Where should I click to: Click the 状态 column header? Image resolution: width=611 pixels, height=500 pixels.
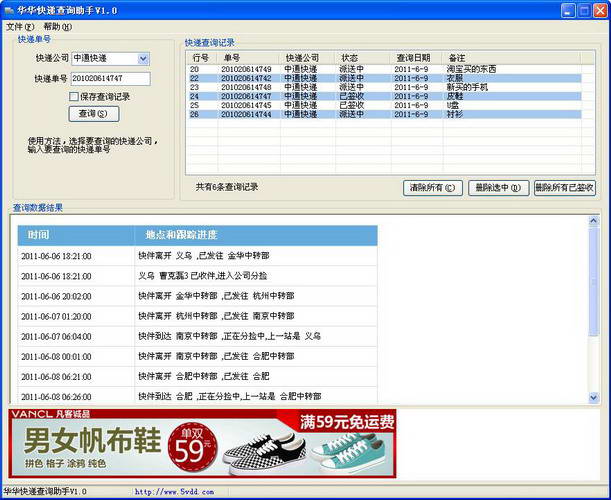(x=363, y=58)
